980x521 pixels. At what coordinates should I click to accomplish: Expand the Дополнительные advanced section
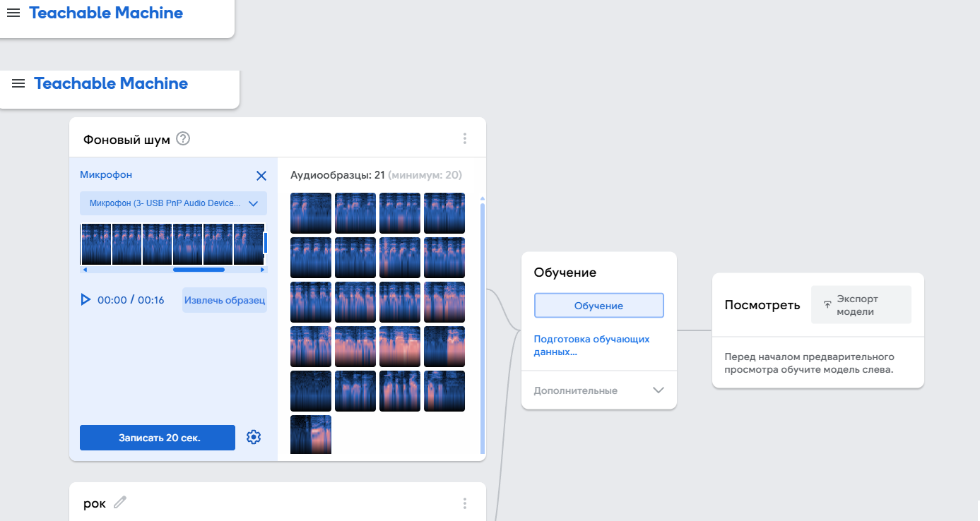click(x=658, y=390)
